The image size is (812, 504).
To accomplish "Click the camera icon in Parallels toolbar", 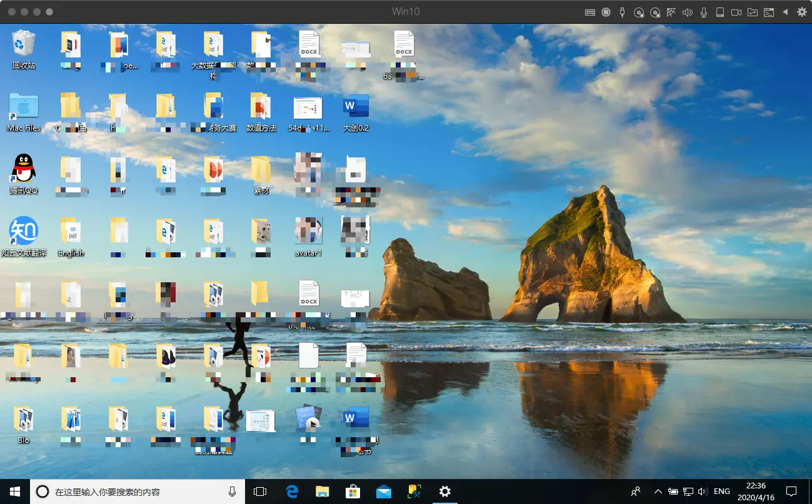I will pos(736,12).
